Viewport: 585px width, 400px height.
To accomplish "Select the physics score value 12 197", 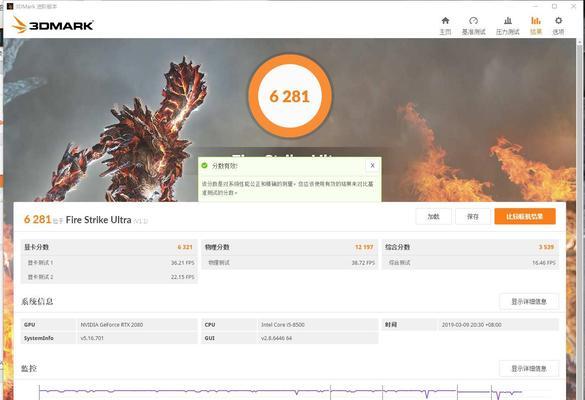I will tap(364, 247).
